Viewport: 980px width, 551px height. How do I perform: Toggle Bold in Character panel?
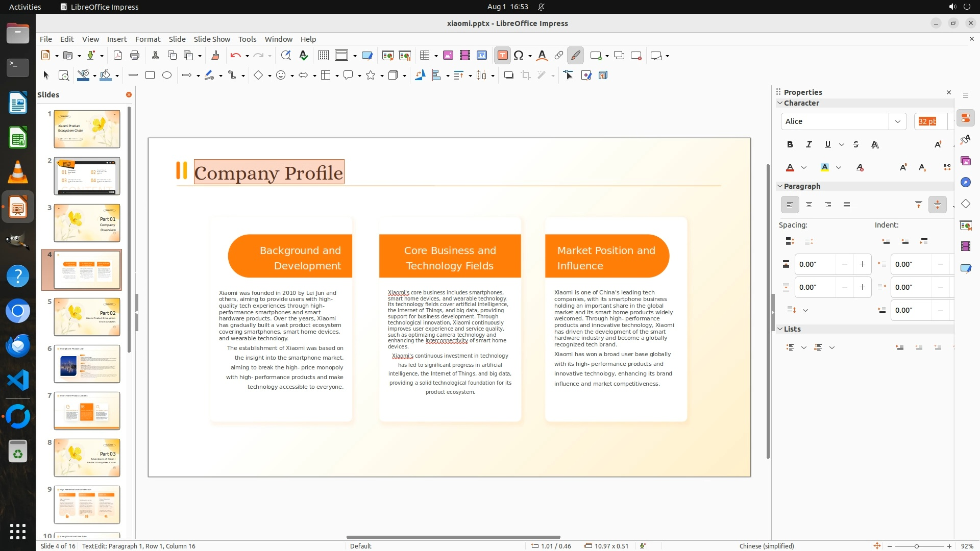[790, 145]
